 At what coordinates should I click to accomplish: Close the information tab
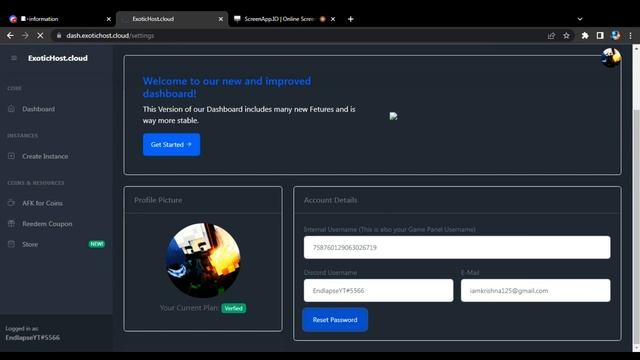click(109, 19)
